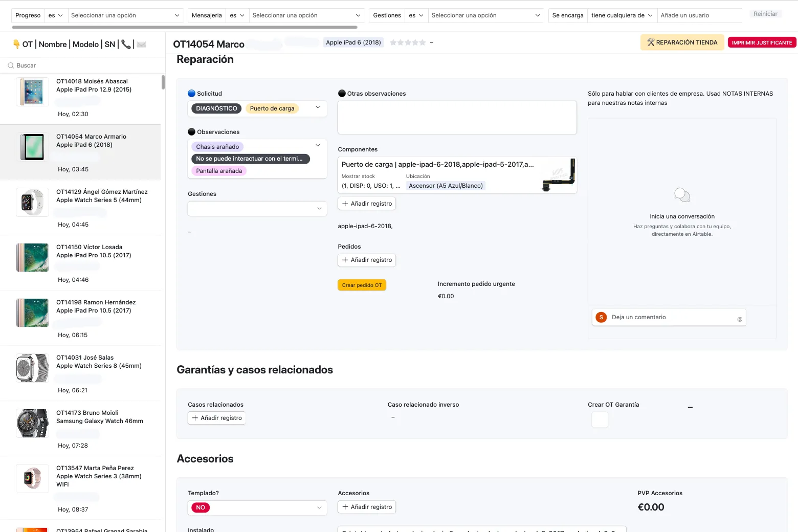Check the Crear OT Garantía checkbox
The height and width of the screenshot is (532, 798).
coord(600,419)
